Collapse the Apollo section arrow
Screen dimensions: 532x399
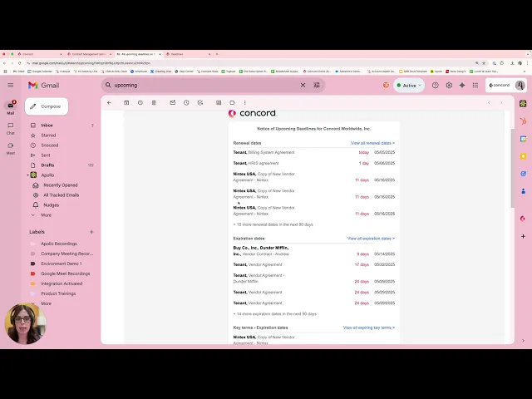click(27, 175)
